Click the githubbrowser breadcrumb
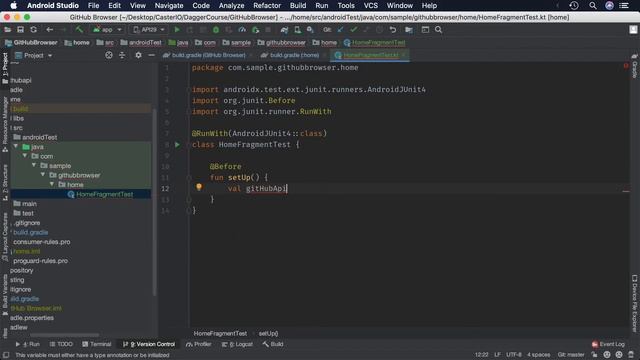Image resolution: width=640 pixels, height=360 pixels. coord(282,42)
